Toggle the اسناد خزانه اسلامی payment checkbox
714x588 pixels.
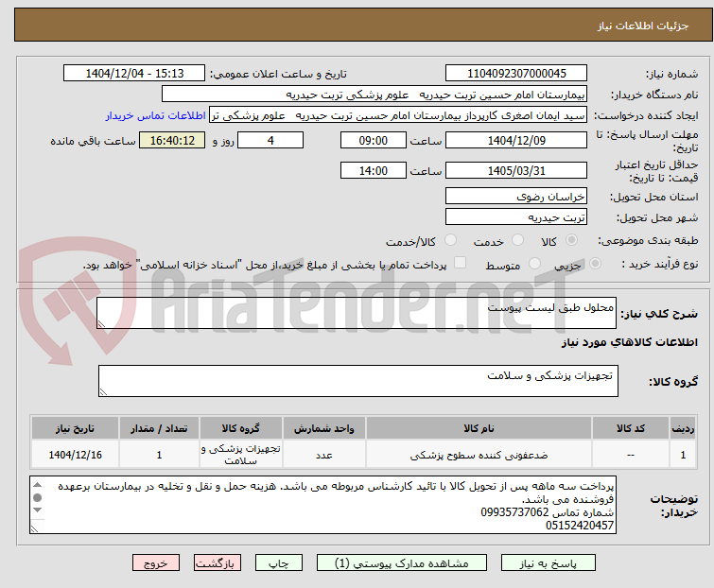click(x=461, y=263)
